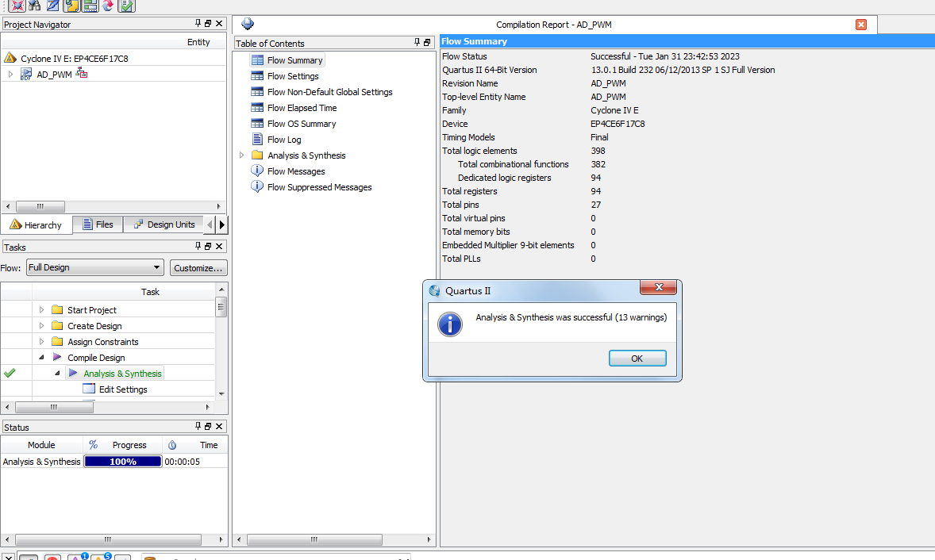This screenshot has height=560, width=935.
Task: Click the binoculars icon in the top toolbar
Action: (35, 6)
